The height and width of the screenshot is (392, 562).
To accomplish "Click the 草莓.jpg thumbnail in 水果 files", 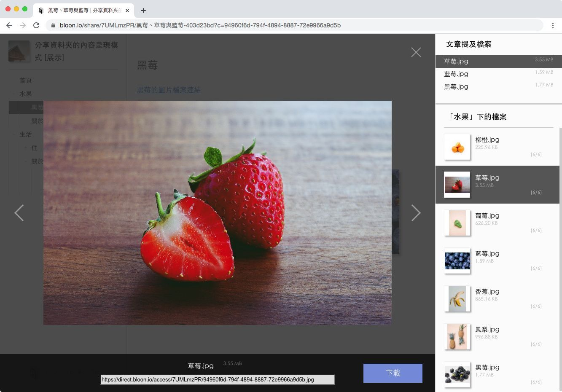I will pos(457,185).
